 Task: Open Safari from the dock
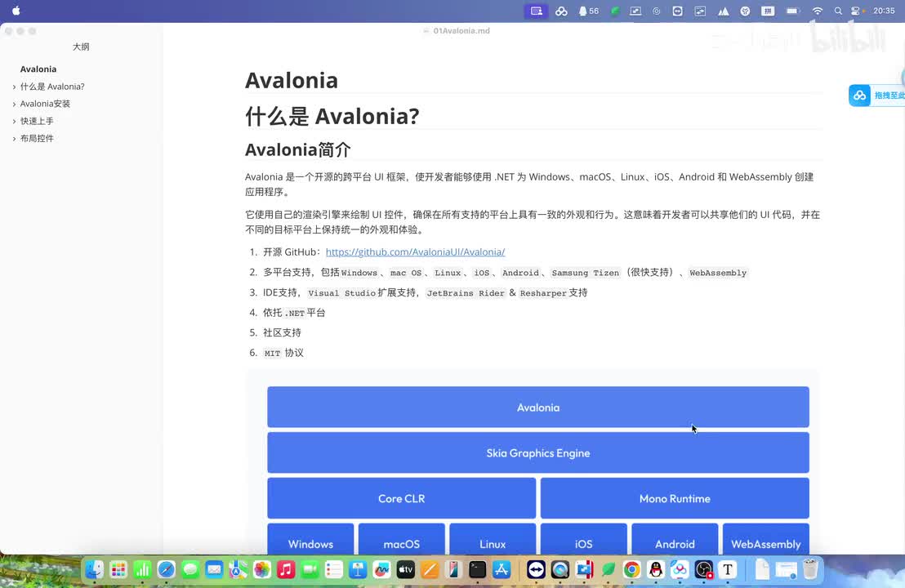(x=167, y=570)
